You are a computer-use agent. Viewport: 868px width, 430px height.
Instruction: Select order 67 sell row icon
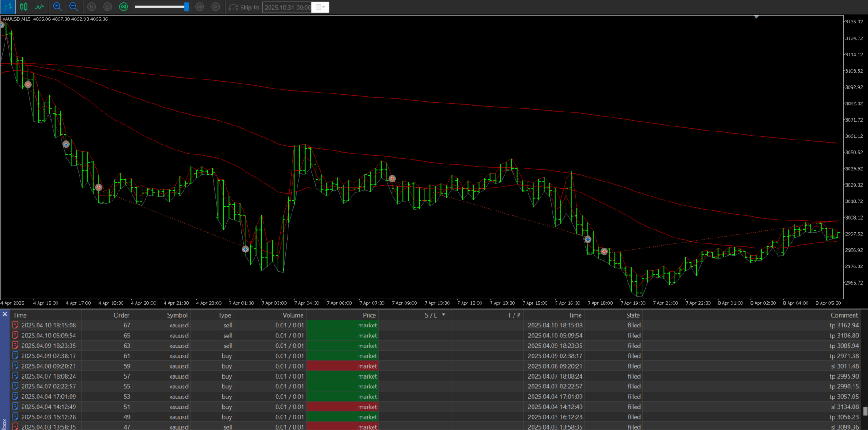[15, 325]
